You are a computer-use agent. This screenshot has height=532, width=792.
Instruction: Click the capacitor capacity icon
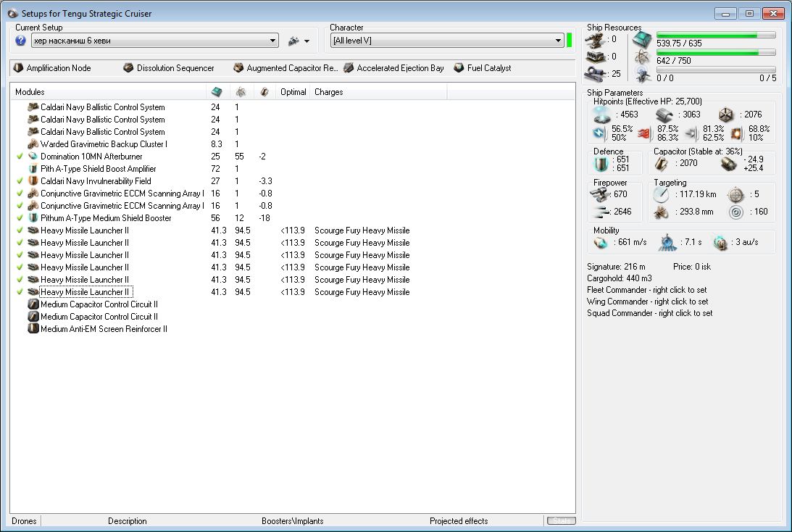coord(661,164)
